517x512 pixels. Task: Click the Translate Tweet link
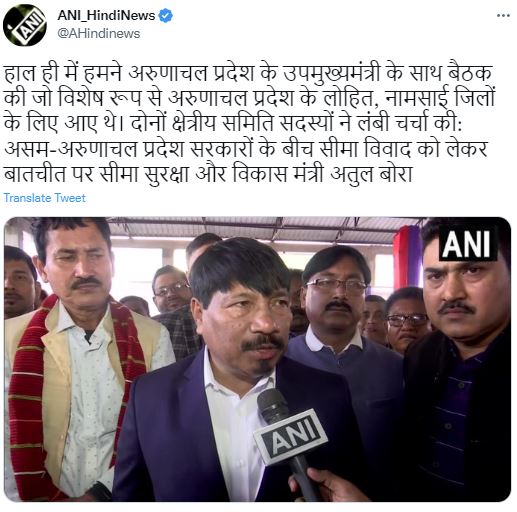[x=45, y=198]
